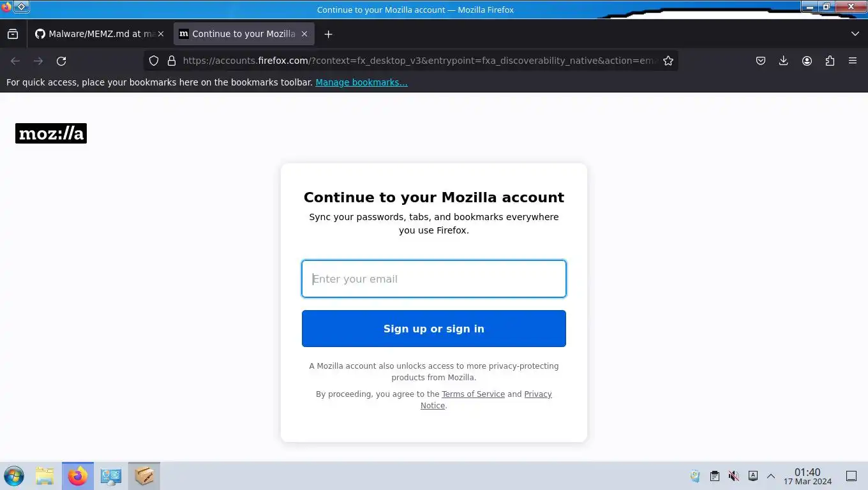Click the page heading Continue to your Mozilla account
The height and width of the screenshot is (490, 868).
pos(434,197)
